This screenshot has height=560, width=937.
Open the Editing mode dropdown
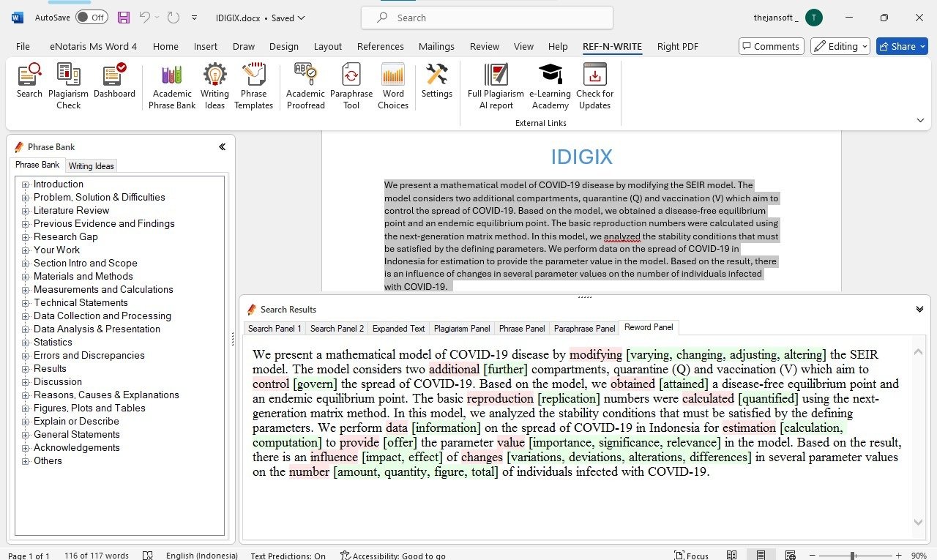point(840,46)
